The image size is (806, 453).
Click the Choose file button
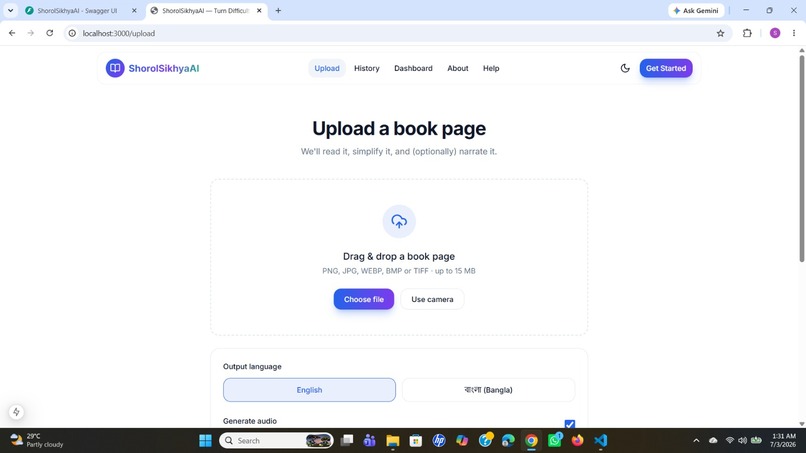[x=364, y=299]
